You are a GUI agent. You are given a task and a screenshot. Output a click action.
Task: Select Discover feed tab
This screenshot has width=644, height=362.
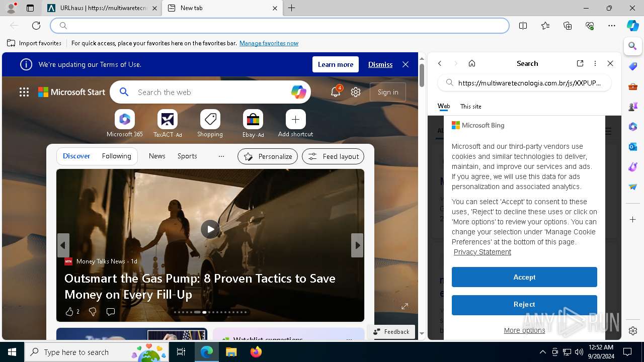point(76,156)
